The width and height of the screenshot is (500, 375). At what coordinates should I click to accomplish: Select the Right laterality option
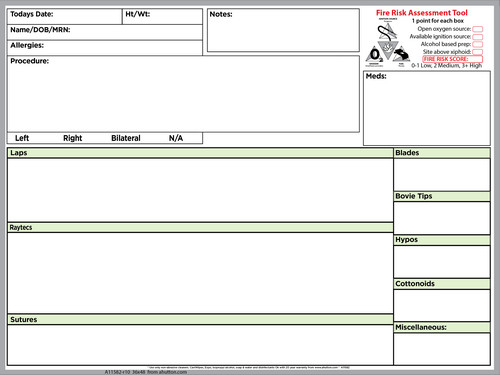(73, 138)
